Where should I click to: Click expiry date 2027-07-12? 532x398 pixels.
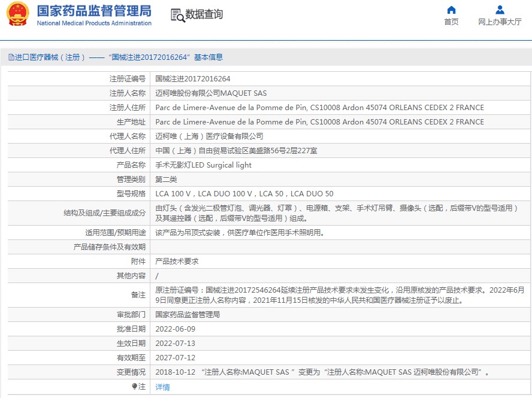pos(176,358)
